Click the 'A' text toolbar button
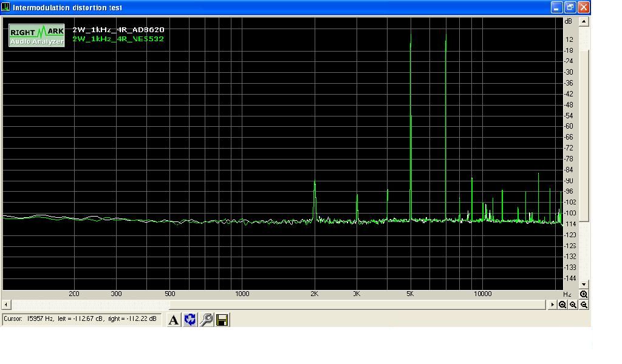The height and width of the screenshot is (364, 622). tap(173, 320)
